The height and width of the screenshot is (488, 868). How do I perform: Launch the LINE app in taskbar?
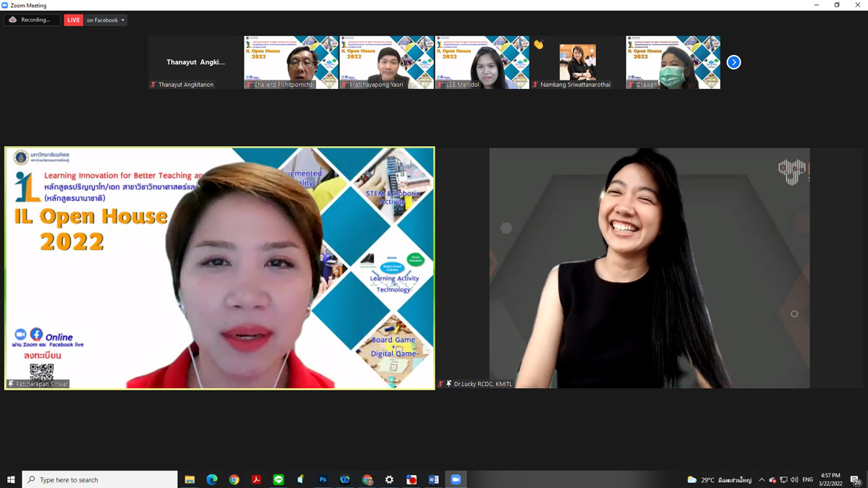click(x=278, y=479)
